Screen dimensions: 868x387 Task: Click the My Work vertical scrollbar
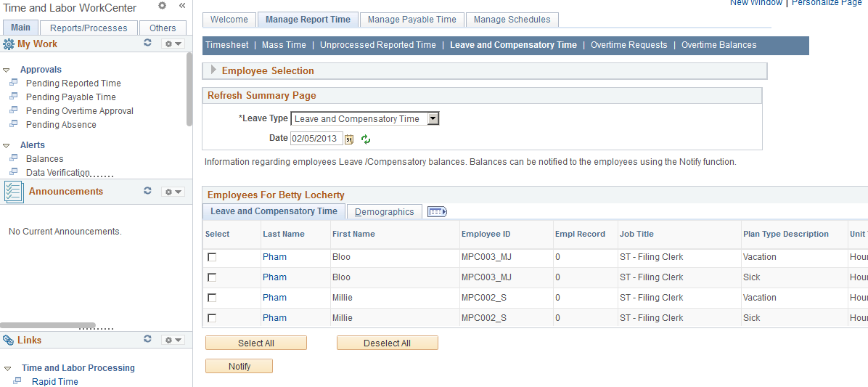coord(189,89)
